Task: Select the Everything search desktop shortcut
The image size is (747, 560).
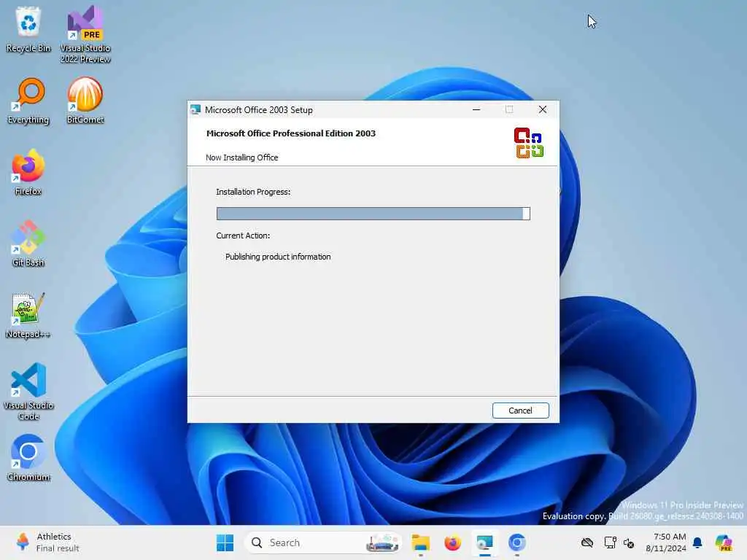Action: coord(28,101)
